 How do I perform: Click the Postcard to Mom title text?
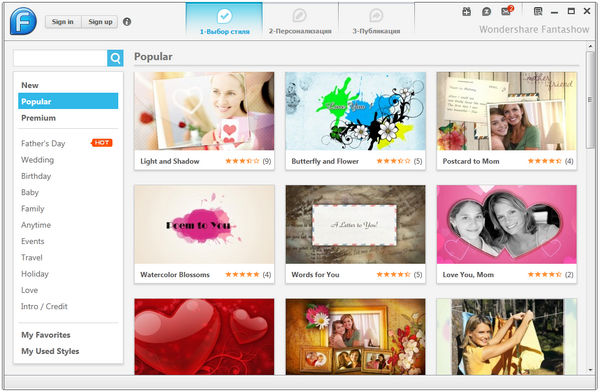[x=471, y=161]
